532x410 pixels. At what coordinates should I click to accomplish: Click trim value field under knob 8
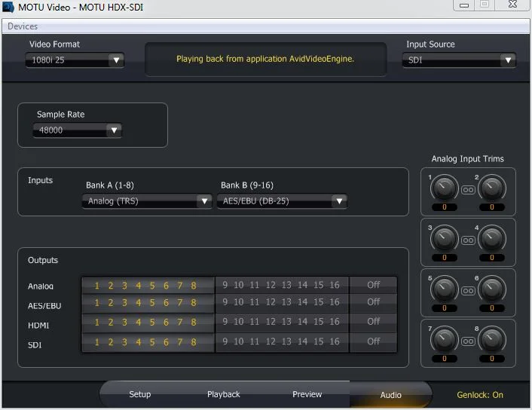[491, 359]
